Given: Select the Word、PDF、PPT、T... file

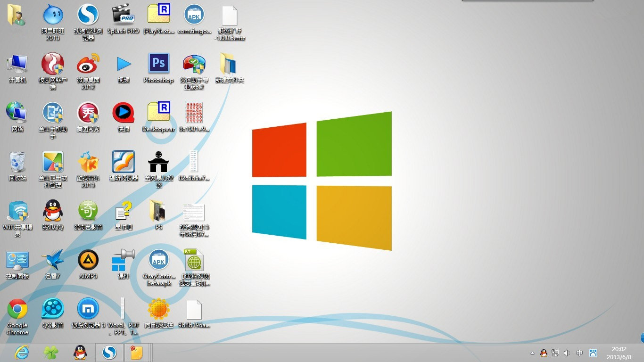Looking at the screenshot, I should pos(124,316).
